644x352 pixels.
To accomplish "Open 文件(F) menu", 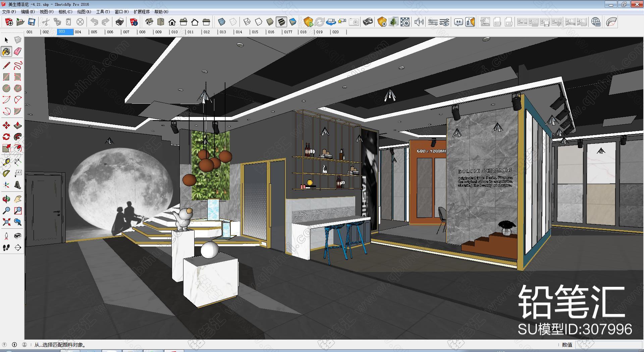I will pos(9,12).
